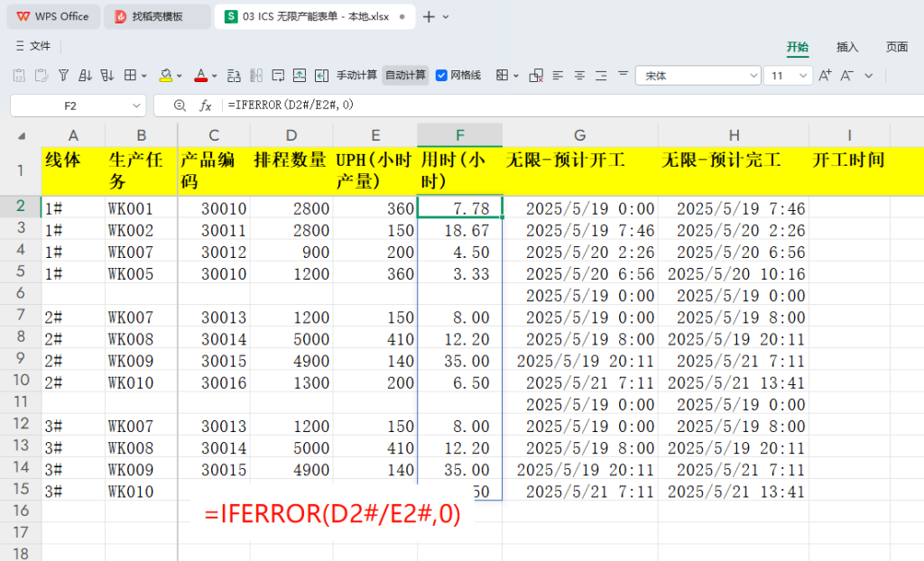Expand more font options chevron
This screenshot has height=561, width=924.
pos(869,76)
